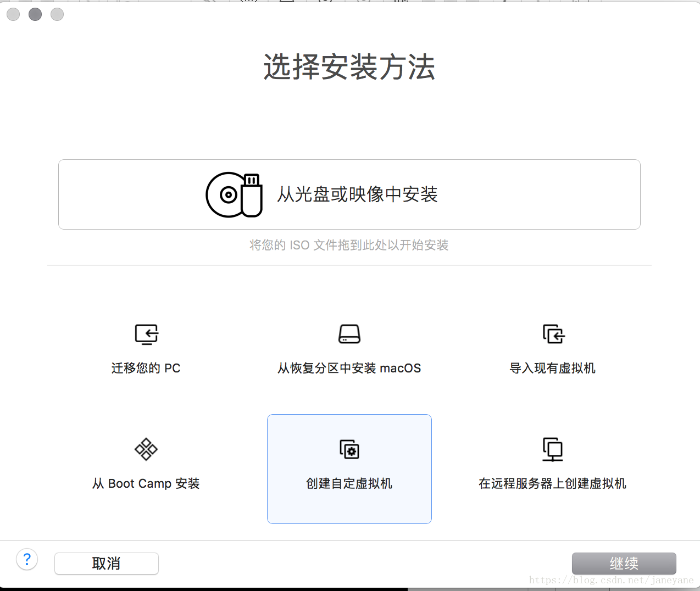
Task: Choose 迁移您的 PC label
Action: [x=146, y=368]
